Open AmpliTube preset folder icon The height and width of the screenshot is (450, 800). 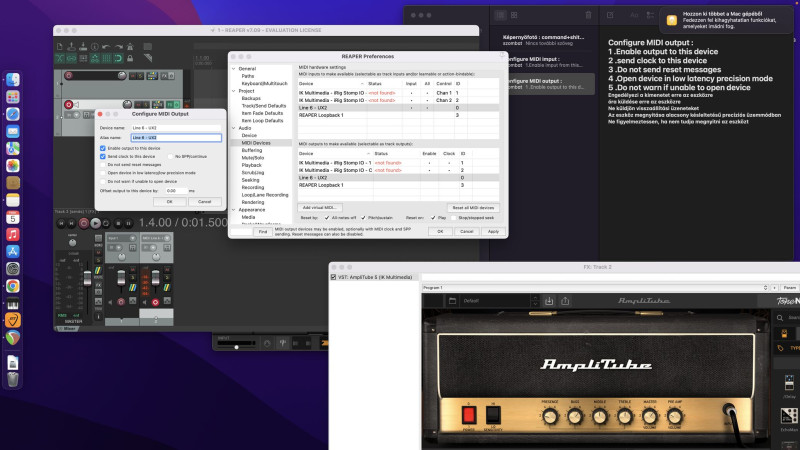tap(452, 301)
